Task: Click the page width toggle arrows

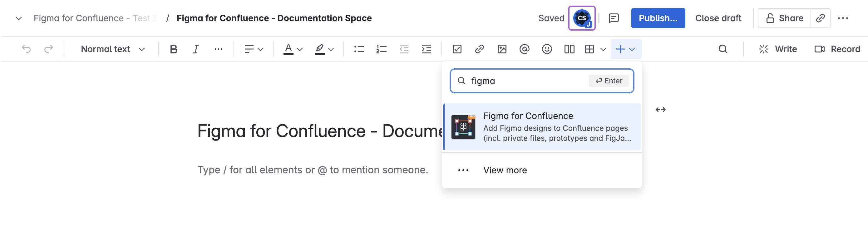Action: click(x=660, y=110)
